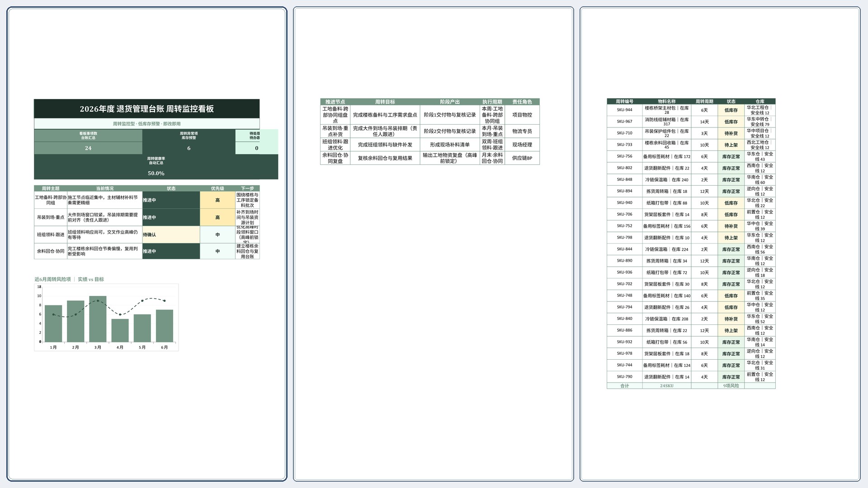Select row label 吊装到场·重点 on page one
The image size is (868, 488).
pos(51,217)
